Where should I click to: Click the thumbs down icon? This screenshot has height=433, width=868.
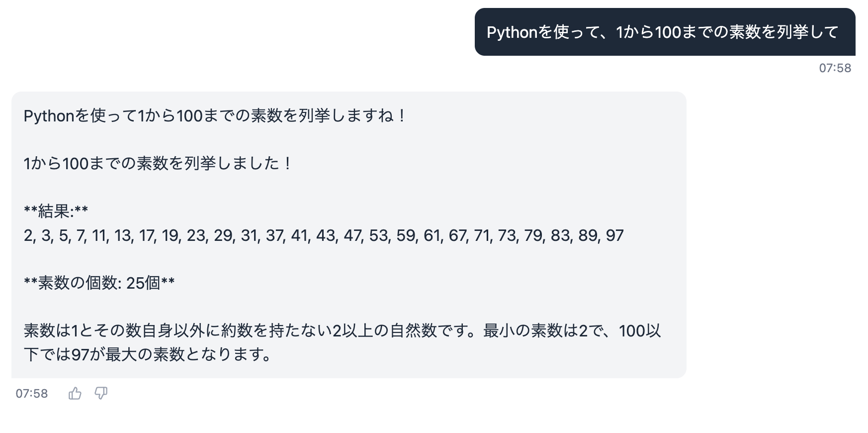(x=101, y=394)
